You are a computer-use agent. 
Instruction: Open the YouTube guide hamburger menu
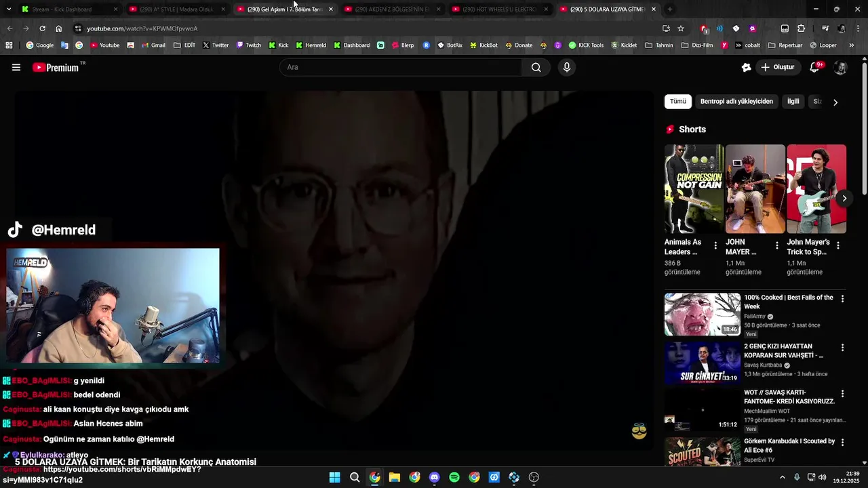(x=16, y=67)
